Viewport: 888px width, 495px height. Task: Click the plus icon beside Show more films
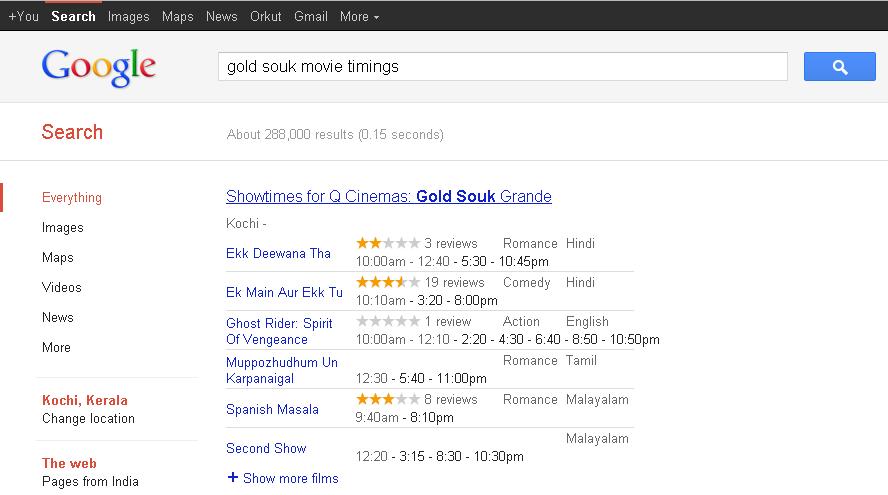click(x=233, y=478)
